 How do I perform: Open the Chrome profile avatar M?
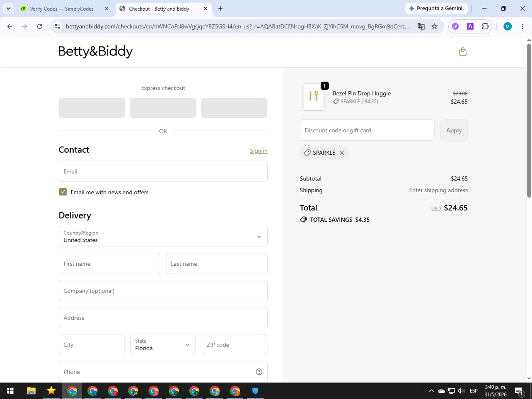point(508,26)
